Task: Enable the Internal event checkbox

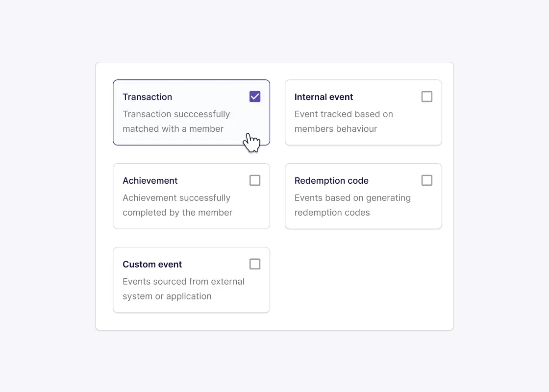Action: pyautogui.click(x=426, y=96)
